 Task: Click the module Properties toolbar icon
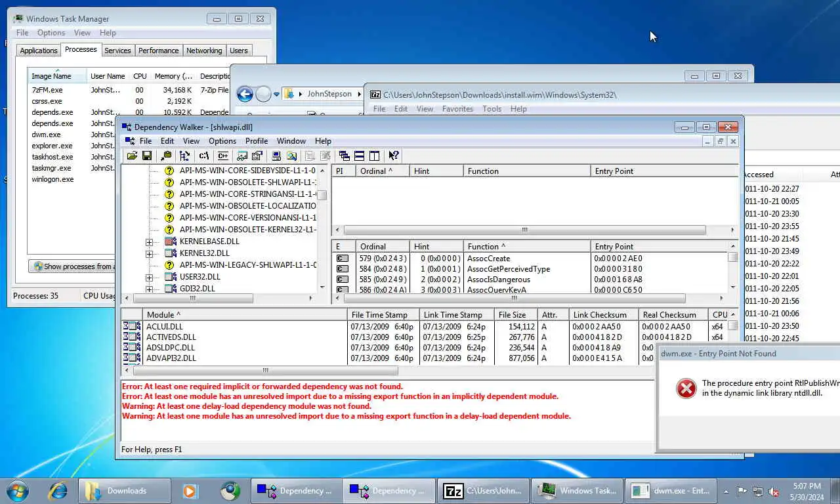tap(257, 156)
